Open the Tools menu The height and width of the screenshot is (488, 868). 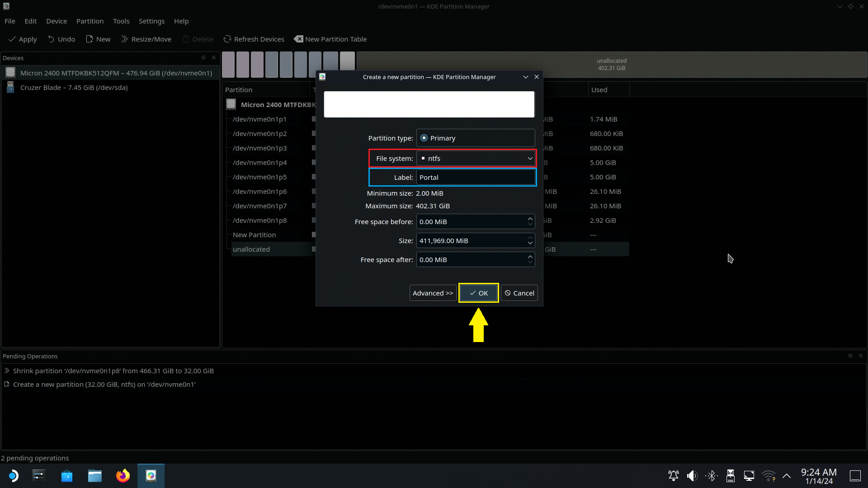[121, 21]
